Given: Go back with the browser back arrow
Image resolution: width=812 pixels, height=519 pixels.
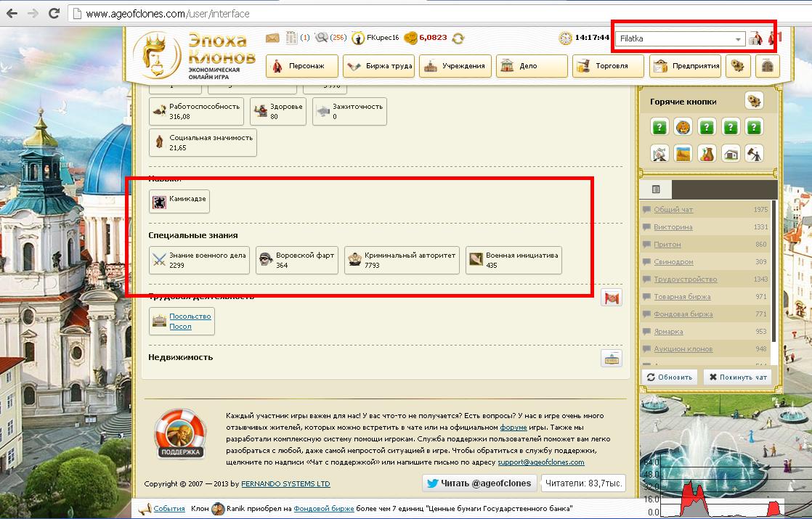Looking at the screenshot, I should coord(12,13).
